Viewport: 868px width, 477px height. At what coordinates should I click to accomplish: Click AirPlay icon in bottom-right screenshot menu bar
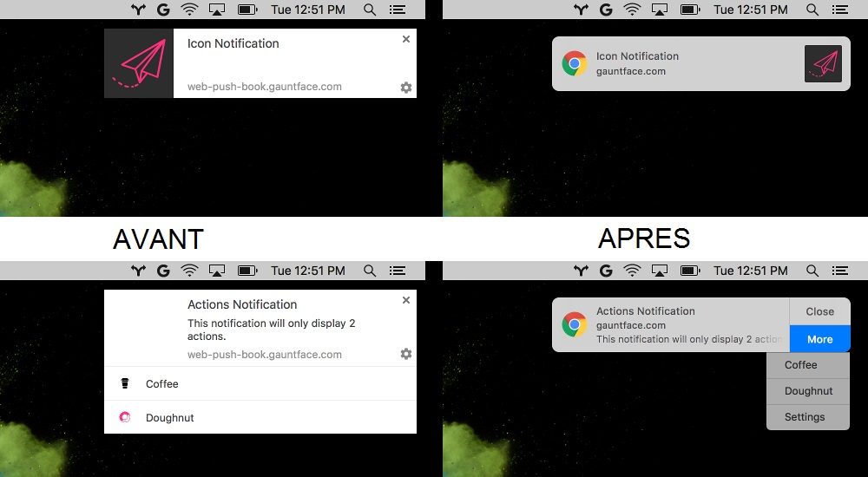[660, 271]
